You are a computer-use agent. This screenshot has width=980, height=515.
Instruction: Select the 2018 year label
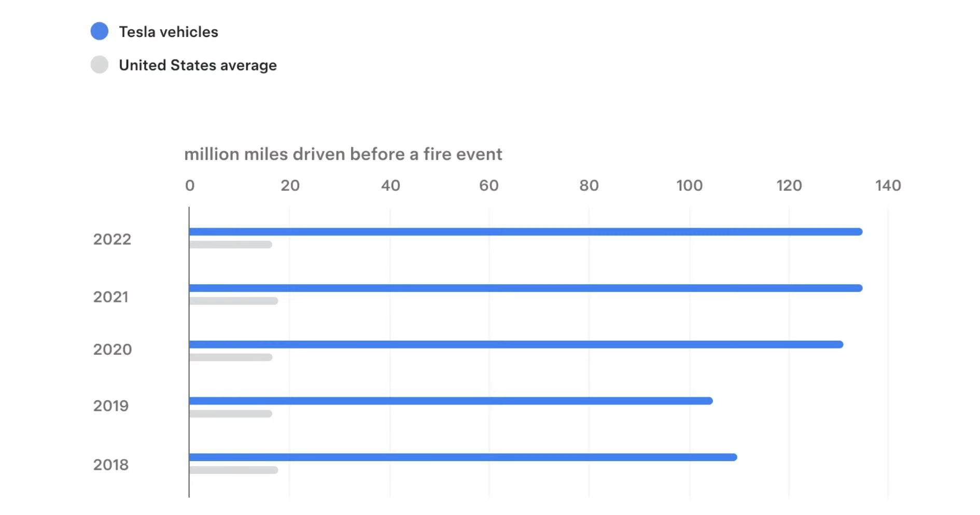pyautogui.click(x=110, y=465)
